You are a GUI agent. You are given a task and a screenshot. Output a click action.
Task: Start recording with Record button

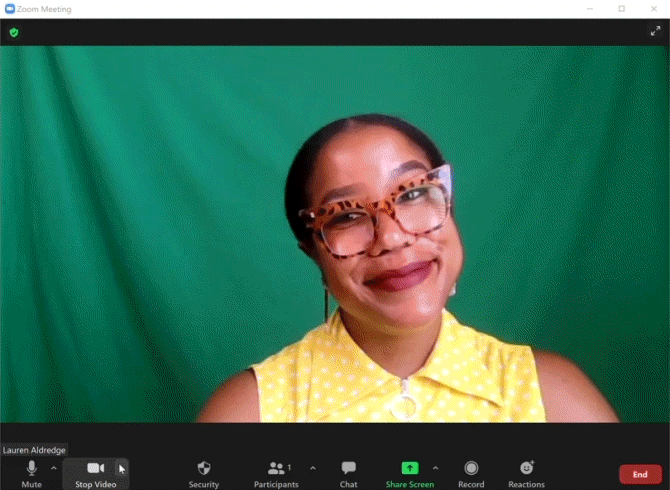tap(471, 474)
